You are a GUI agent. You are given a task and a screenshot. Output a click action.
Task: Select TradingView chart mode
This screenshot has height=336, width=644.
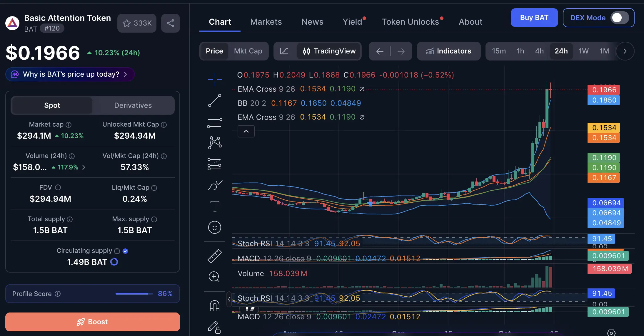[x=329, y=51]
